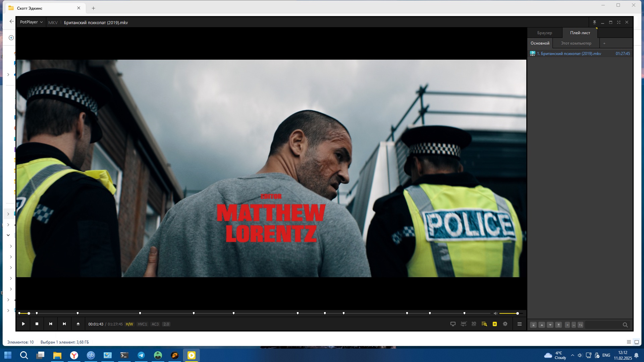Click the back arrow in Explorer window
The image size is (644, 362).
[11, 21]
